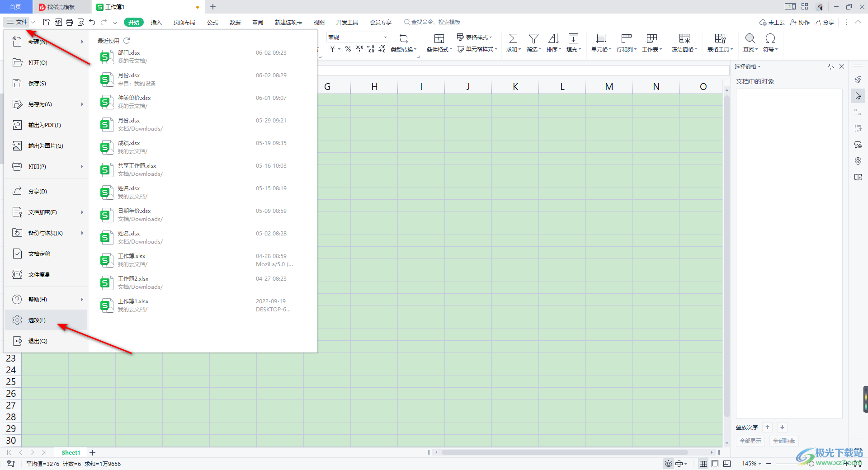Click the Rows and Columns (行和列) icon
868x470 pixels.
626,38
